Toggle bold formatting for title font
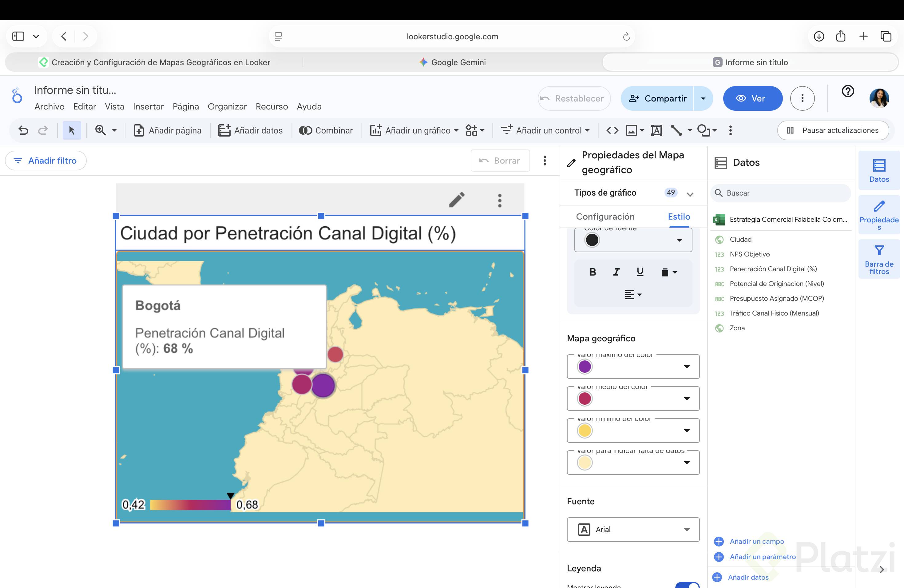 tap(593, 272)
